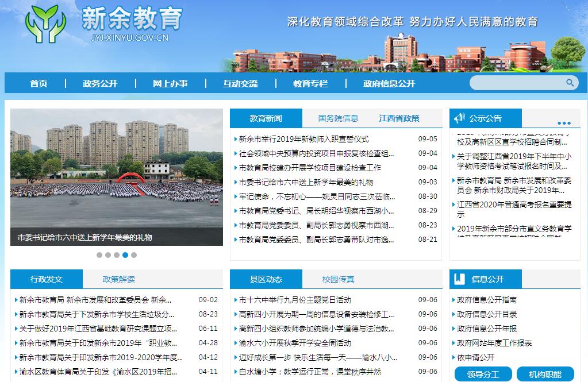Open the 08-21 news 副局长郭志勇带队
Image resolution: width=588 pixels, height=382 pixels.
[x=316, y=239]
